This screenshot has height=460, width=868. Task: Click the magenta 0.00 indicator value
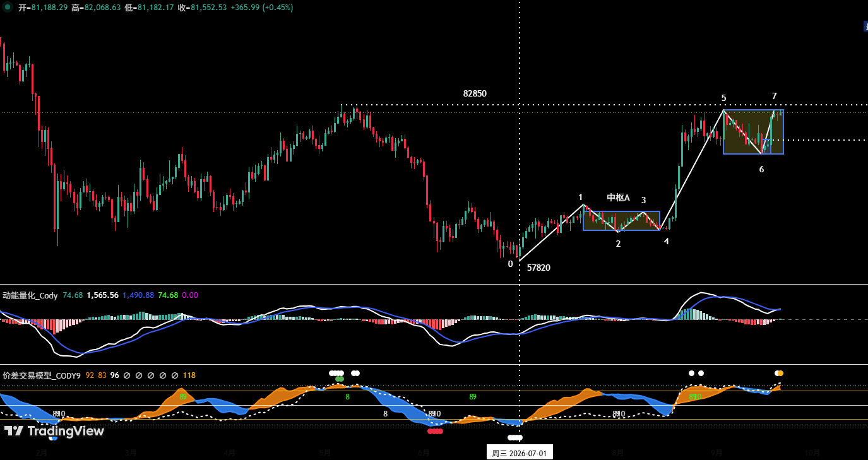[189, 295]
